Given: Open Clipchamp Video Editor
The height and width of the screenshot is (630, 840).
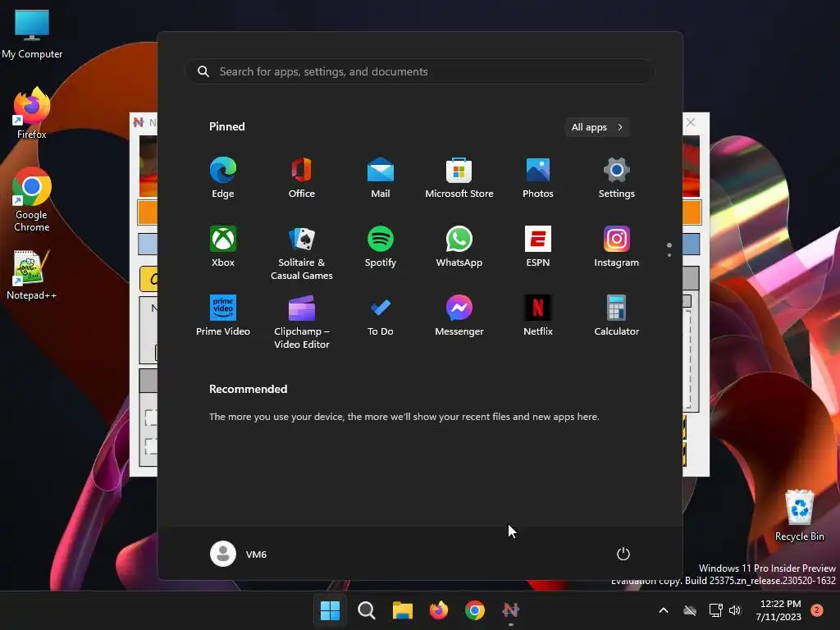Looking at the screenshot, I should tap(302, 322).
